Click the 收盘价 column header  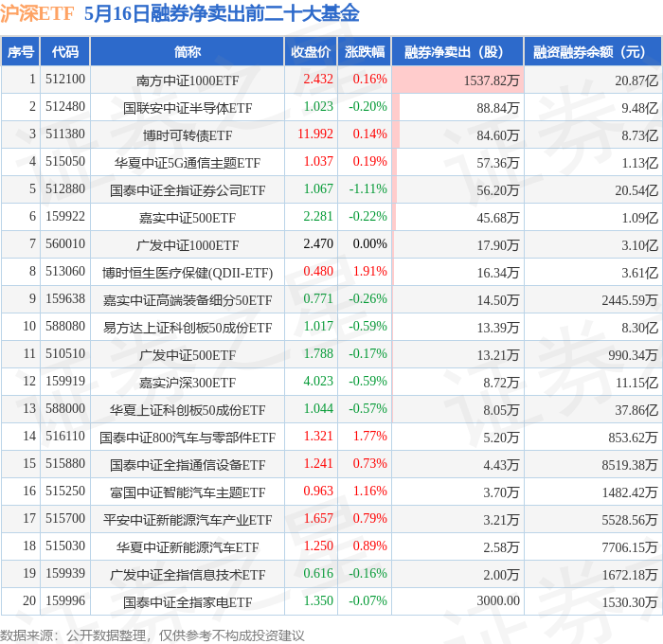pyautogui.click(x=311, y=51)
